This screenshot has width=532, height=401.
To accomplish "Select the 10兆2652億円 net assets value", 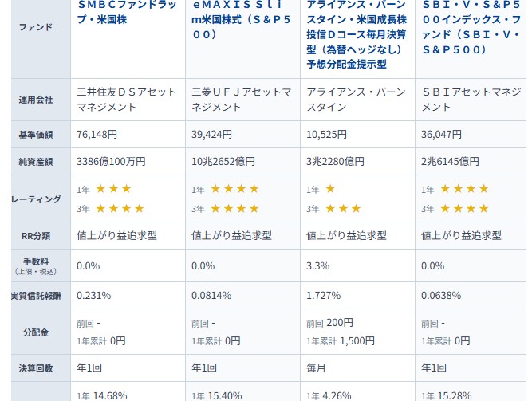I will [223, 162].
